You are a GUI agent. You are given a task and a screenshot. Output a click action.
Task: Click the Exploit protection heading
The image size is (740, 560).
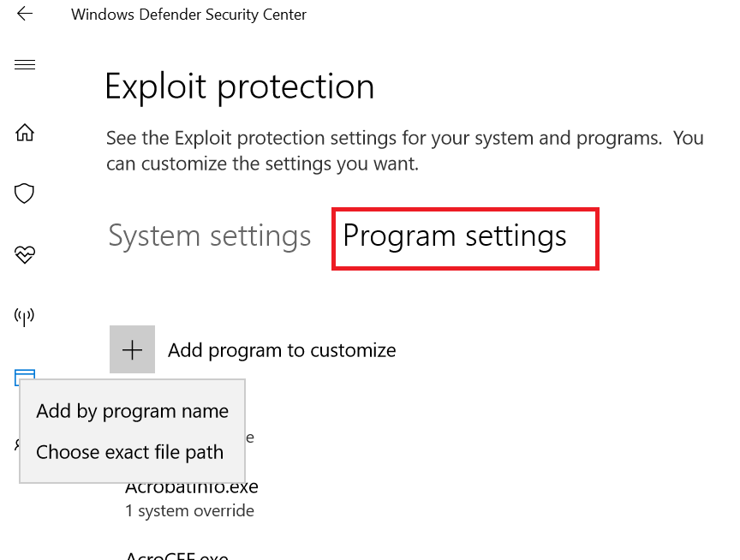coord(239,86)
